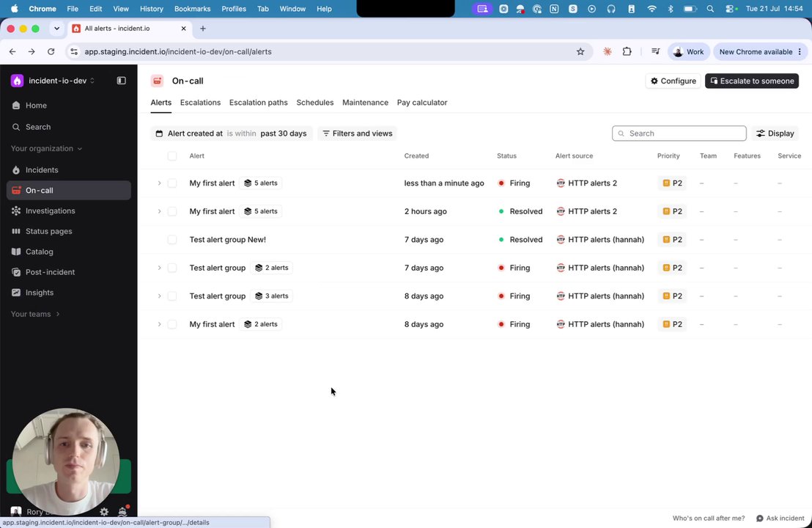Switch to the Pay calculator tab
The image size is (812, 528).
[422, 103]
